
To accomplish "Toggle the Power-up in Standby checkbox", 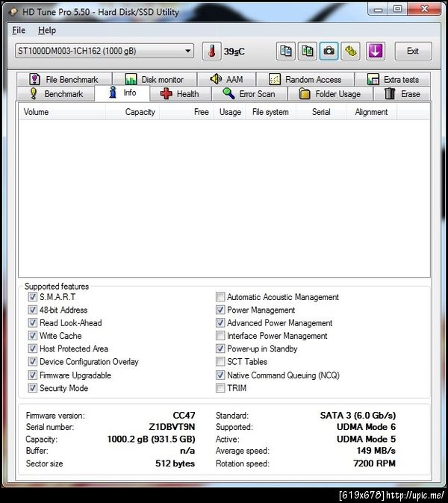I will [220, 349].
